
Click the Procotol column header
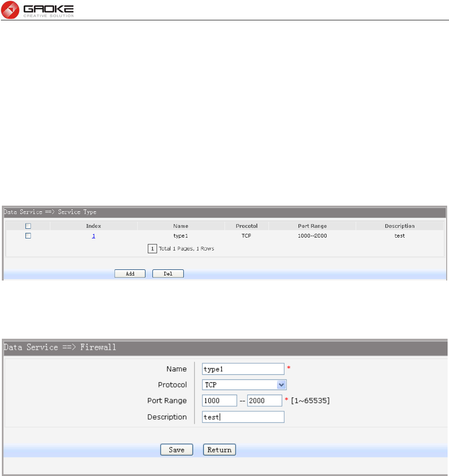tap(247, 226)
